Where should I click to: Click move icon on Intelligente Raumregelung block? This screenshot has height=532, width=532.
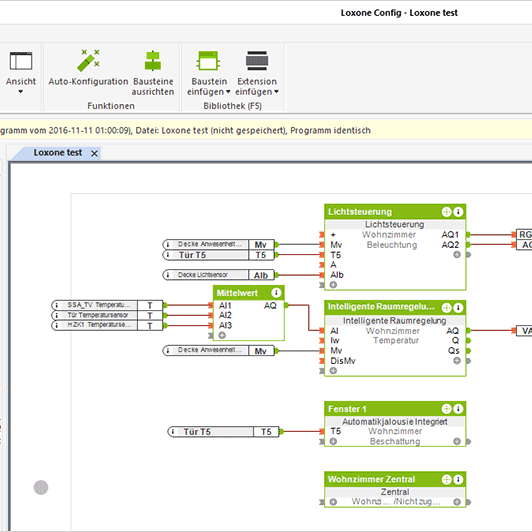pyautogui.click(x=446, y=307)
